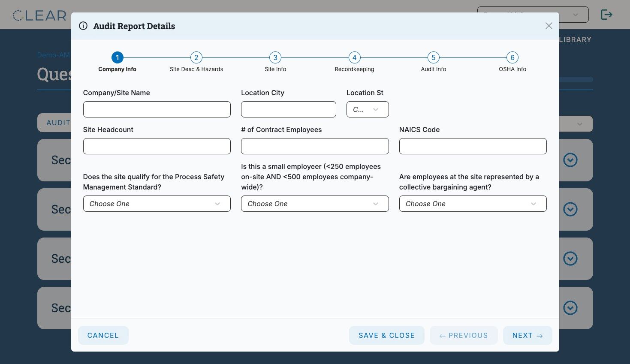Switch to step 6 OSHA Info
The image size is (630, 364).
(x=512, y=57)
